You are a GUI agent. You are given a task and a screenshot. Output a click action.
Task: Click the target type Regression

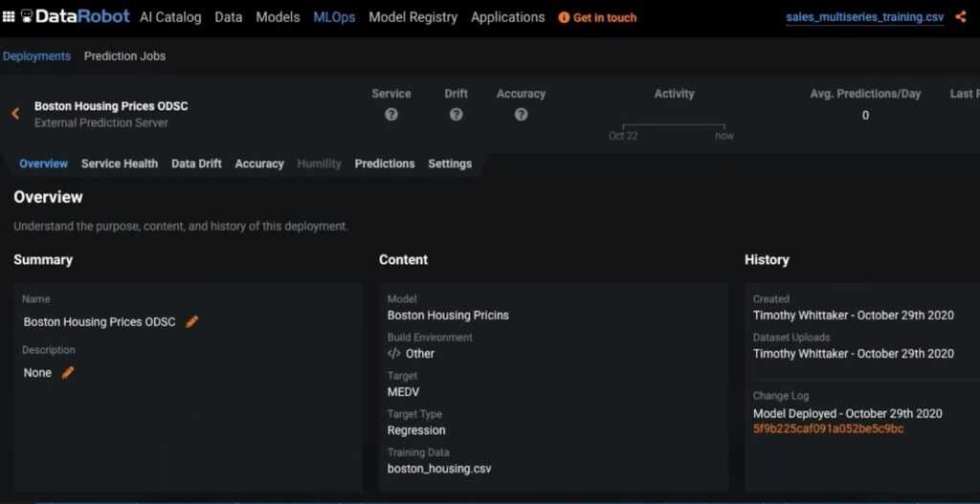click(416, 430)
